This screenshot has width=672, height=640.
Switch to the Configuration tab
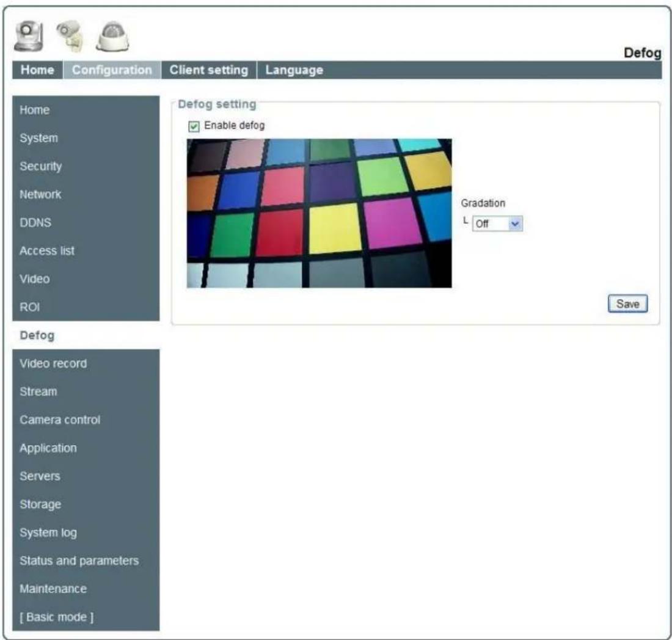pyautogui.click(x=112, y=70)
